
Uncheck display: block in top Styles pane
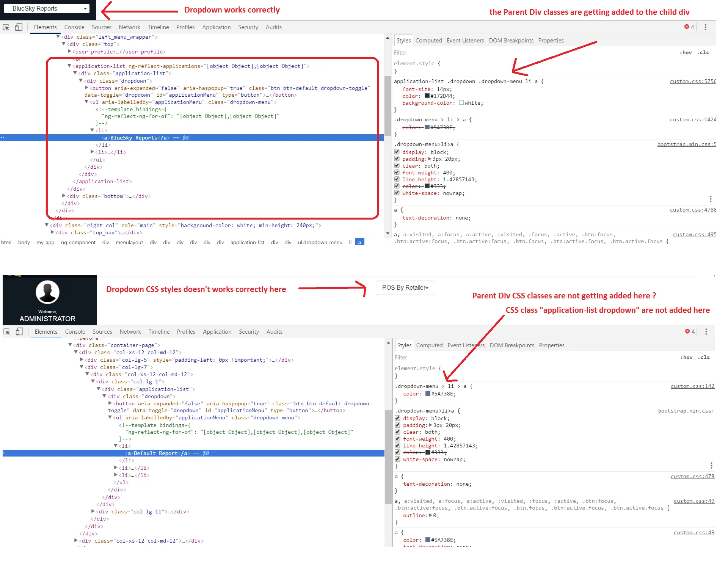[397, 152]
